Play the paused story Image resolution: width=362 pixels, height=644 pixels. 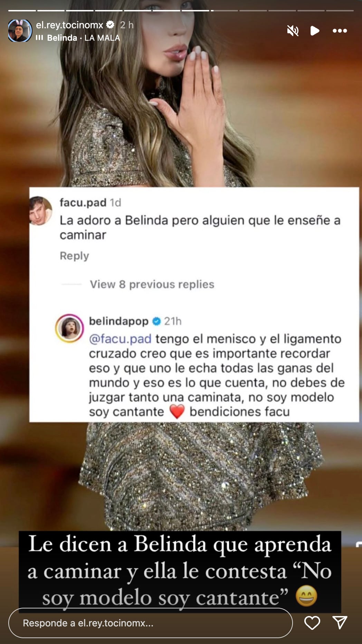click(x=315, y=31)
